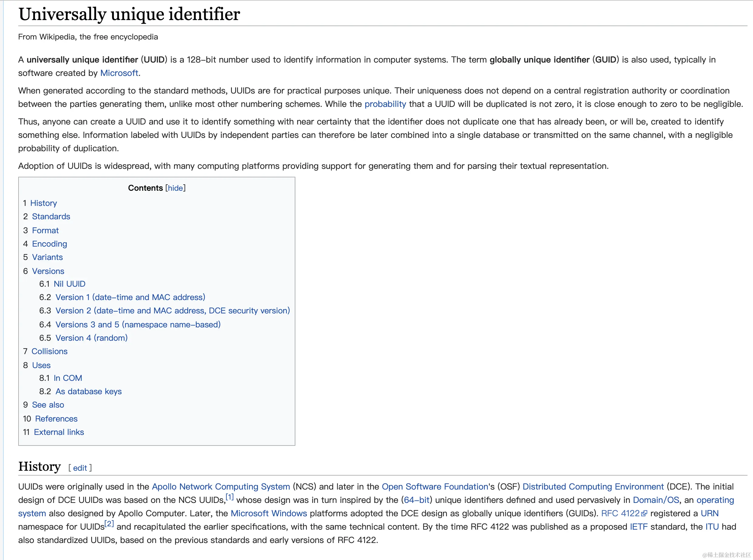Open Encoding contents entry
The width and height of the screenshot is (753, 560).
coord(50,244)
